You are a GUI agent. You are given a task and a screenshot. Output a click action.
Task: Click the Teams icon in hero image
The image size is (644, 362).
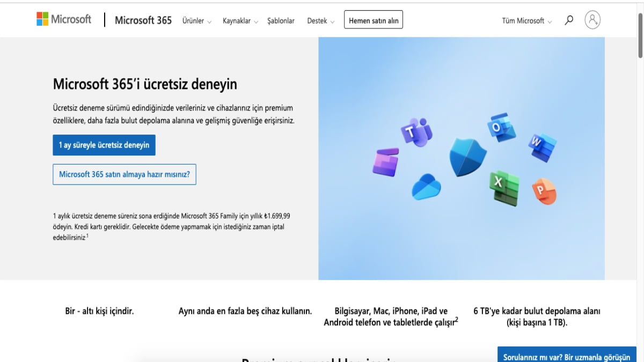pos(416,132)
